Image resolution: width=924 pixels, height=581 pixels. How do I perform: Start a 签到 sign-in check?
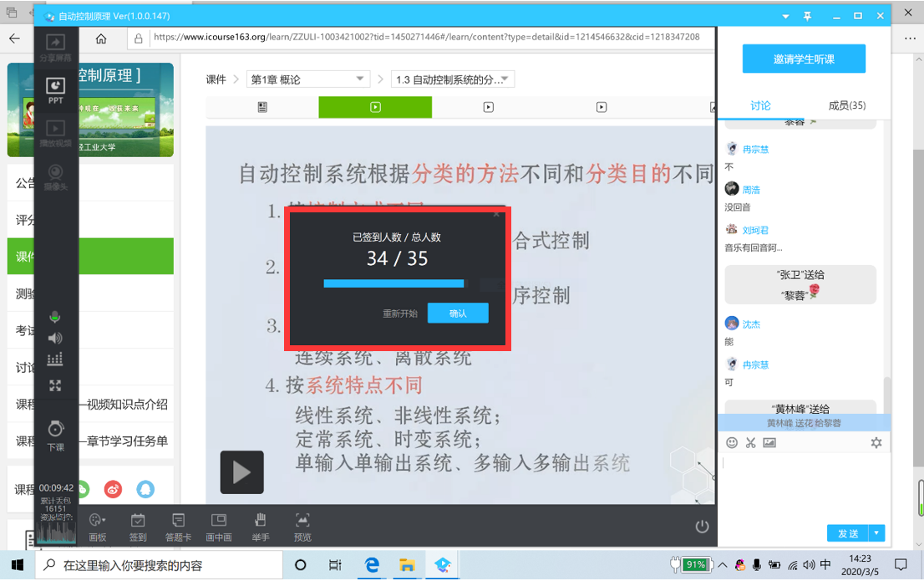pos(138,527)
